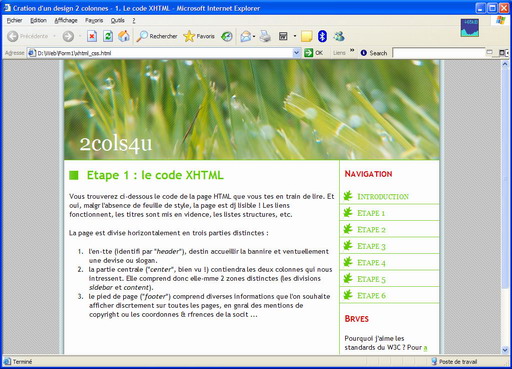Image resolution: width=512 pixels, height=369 pixels.
Task: Follow the Etape 4 navigation link
Action: pyautogui.click(x=371, y=263)
